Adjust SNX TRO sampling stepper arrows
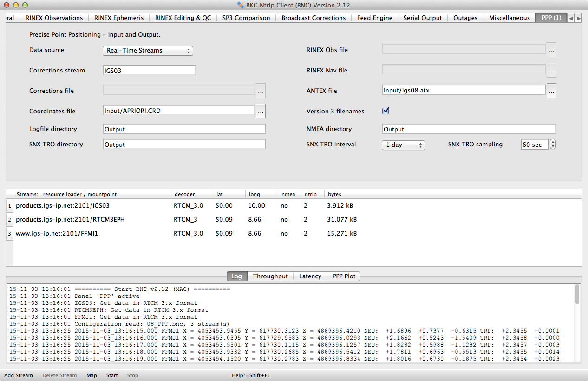 [553, 145]
